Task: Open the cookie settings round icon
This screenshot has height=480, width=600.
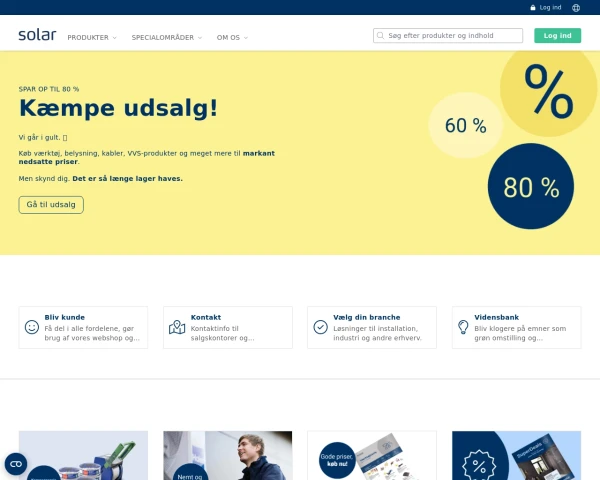Action: click(x=15, y=464)
